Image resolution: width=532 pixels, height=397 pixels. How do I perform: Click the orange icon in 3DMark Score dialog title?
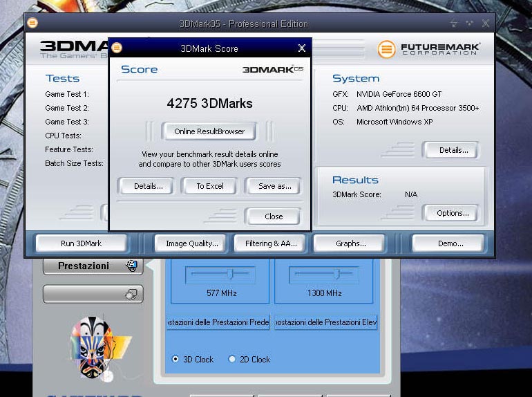coord(117,48)
